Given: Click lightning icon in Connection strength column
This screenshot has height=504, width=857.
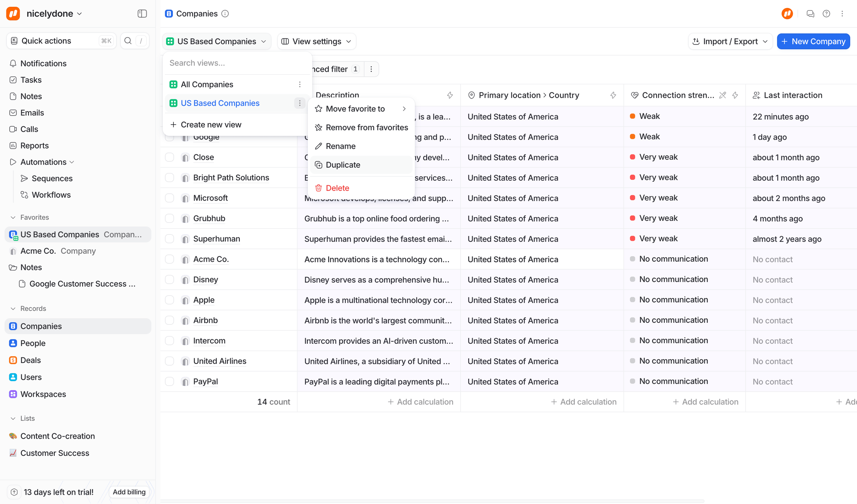Looking at the screenshot, I should [735, 95].
